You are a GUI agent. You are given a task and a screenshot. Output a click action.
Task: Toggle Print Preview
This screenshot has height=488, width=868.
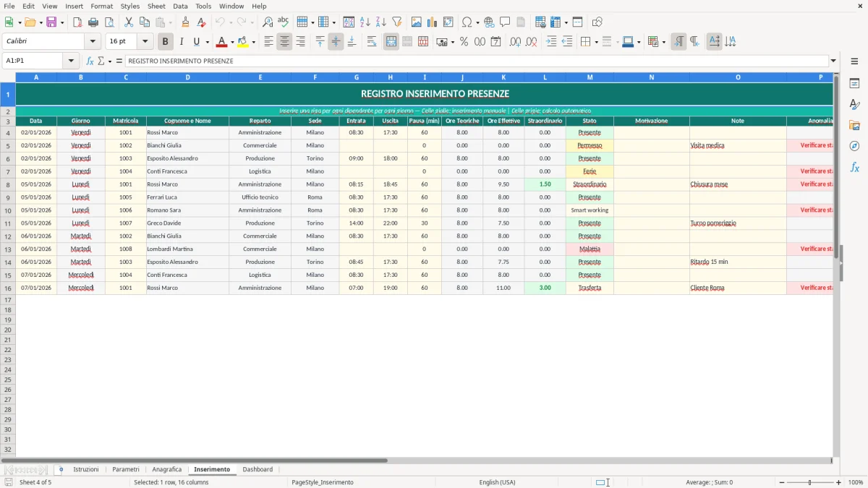(x=109, y=22)
